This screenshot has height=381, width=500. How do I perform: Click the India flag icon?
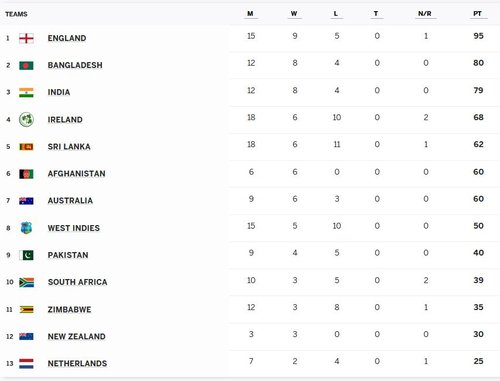click(x=26, y=92)
